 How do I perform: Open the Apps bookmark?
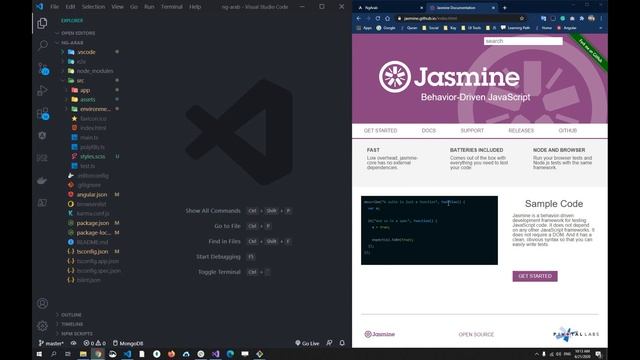[364, 28]
